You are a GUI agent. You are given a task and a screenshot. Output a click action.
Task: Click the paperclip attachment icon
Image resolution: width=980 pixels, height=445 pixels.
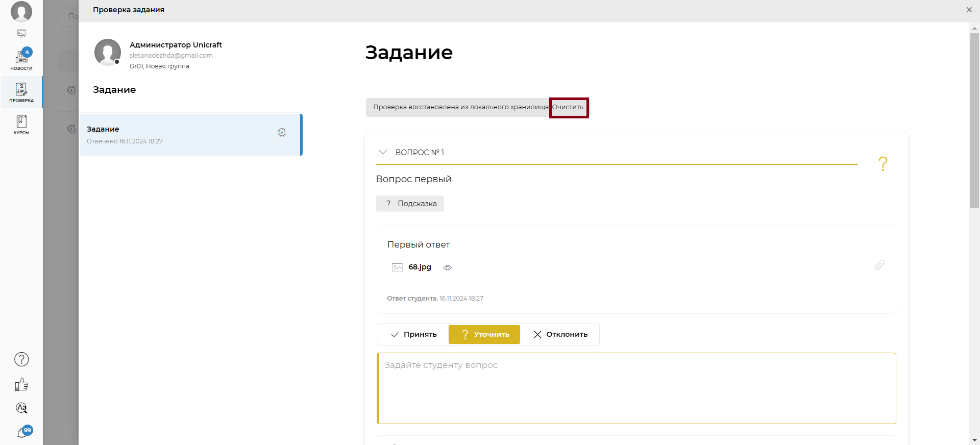pyautogui.click(x=879, y=265)
